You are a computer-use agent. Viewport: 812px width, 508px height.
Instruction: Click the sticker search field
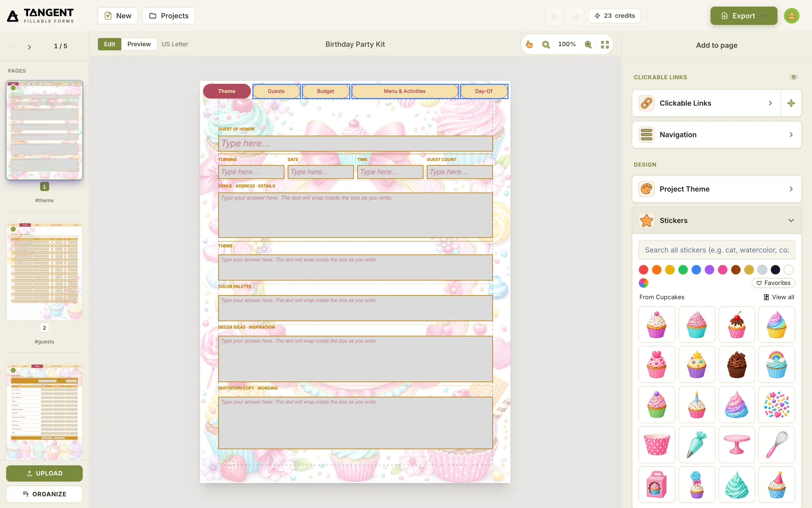click(717, 250)
